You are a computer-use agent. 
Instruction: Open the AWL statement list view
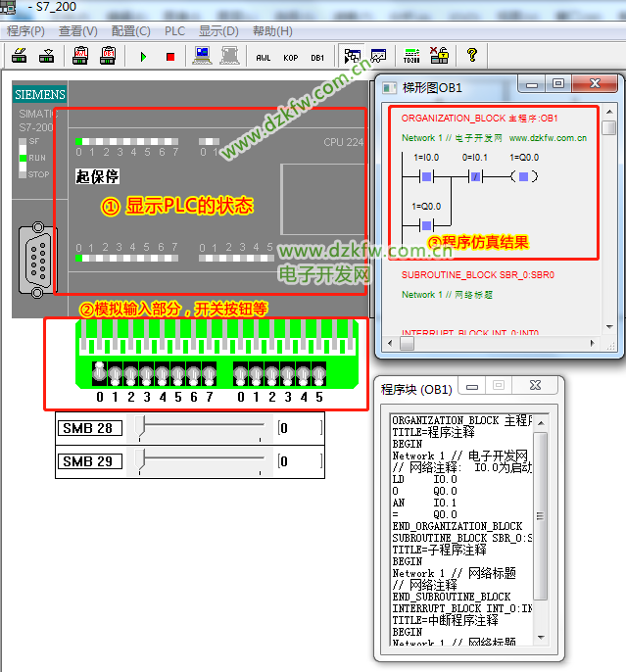263,57
